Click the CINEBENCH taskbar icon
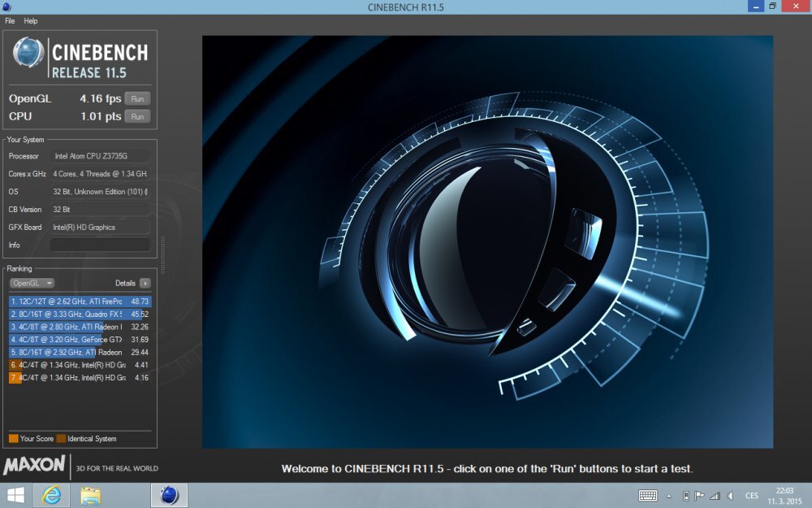The height and width of the screenshot is (508, 812). point(169,495)
